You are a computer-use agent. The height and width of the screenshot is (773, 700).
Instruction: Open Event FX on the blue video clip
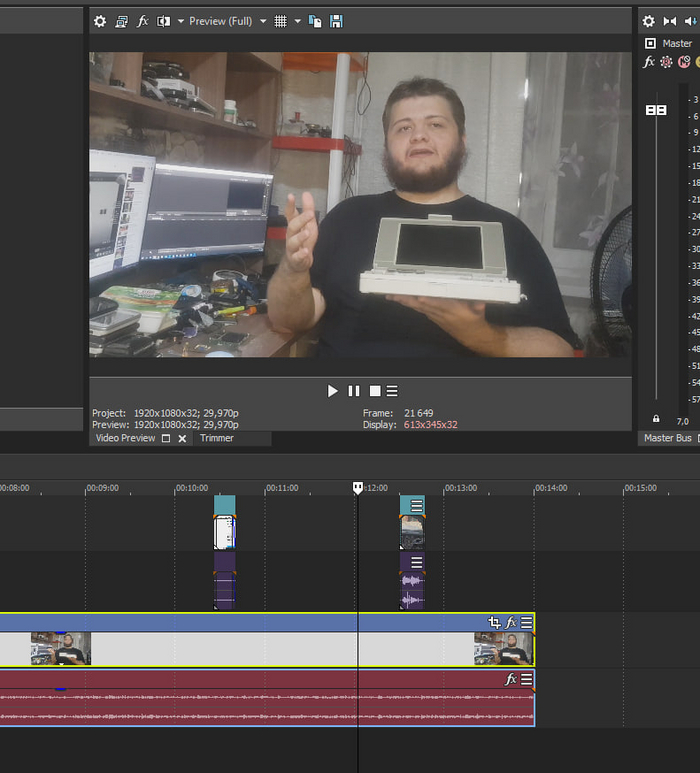pyautogui.click(x=511, y=623)
